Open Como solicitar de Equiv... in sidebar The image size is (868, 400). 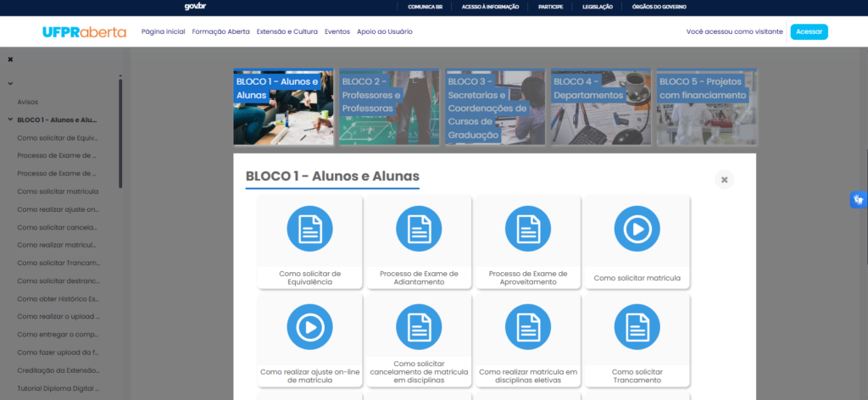[x=57, y=138]
